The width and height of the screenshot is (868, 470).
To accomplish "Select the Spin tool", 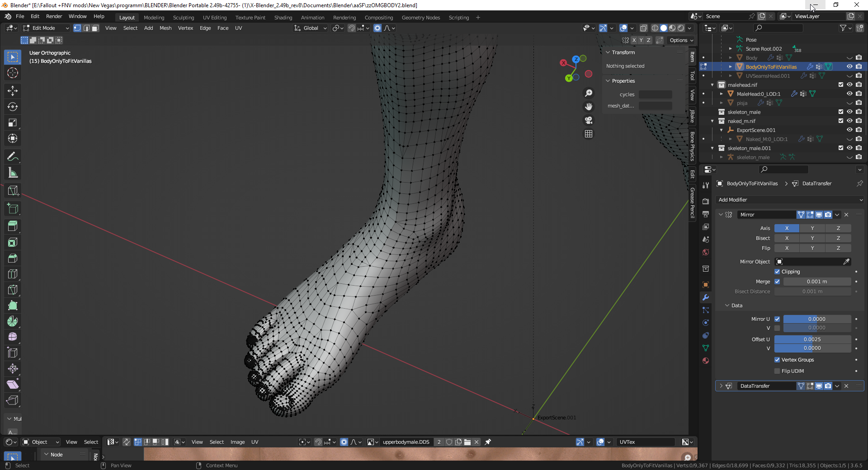I will 13,321.
